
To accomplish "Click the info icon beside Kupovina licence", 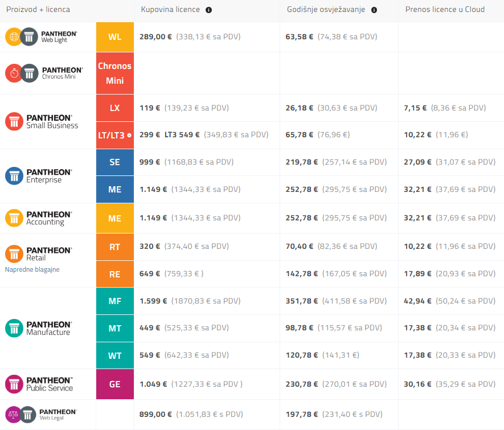I will (x=209, y=10).
